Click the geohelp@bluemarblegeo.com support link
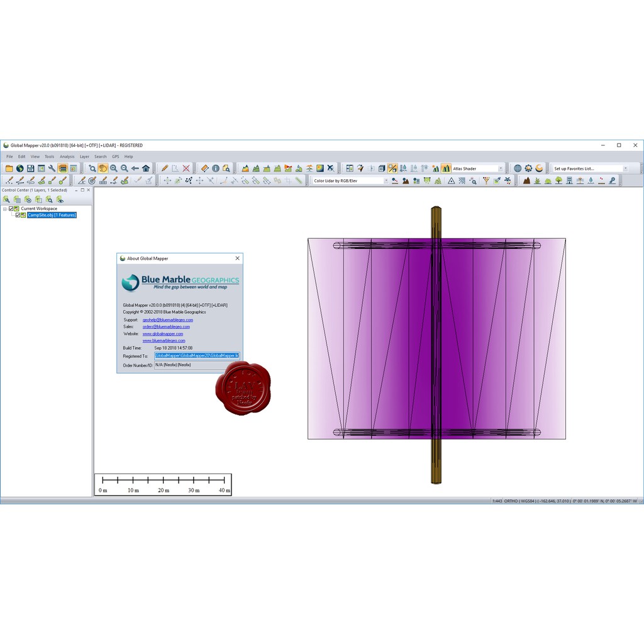The image size is (644, 644). coord(167,320)
